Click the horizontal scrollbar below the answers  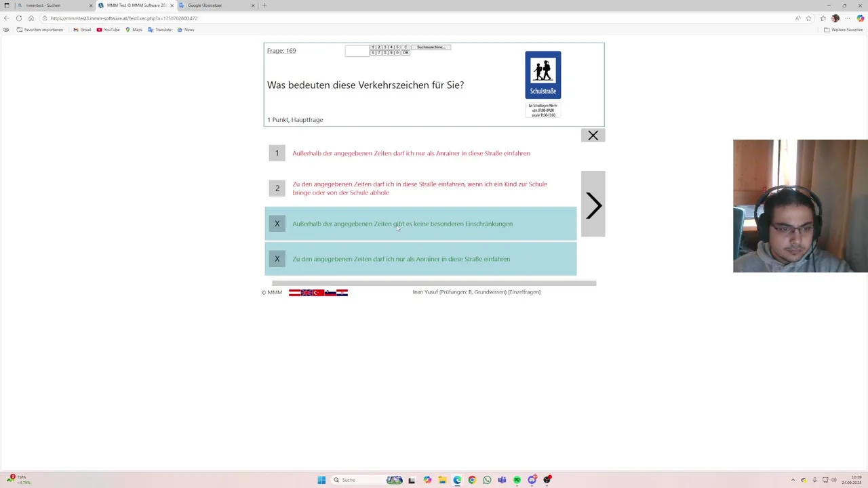click(x=434, y=283)
